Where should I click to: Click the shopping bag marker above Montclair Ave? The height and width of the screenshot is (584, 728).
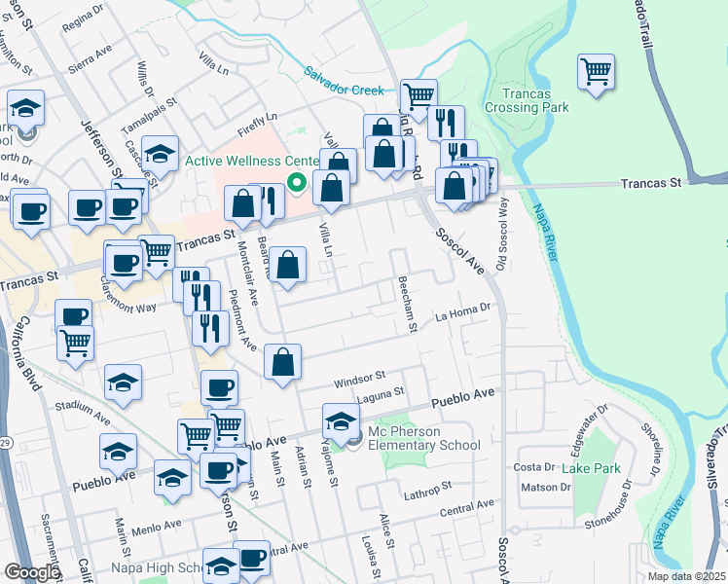(242, 203)
